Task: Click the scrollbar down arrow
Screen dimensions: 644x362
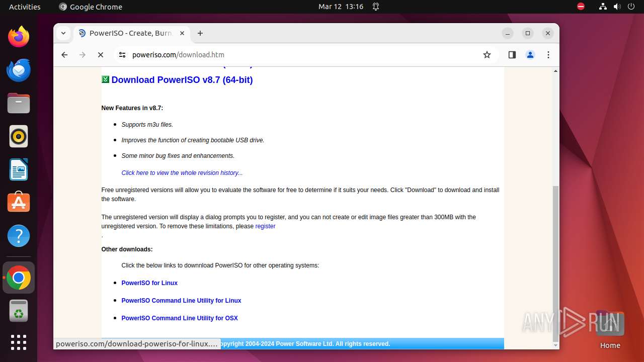Action: pos(555,345)
